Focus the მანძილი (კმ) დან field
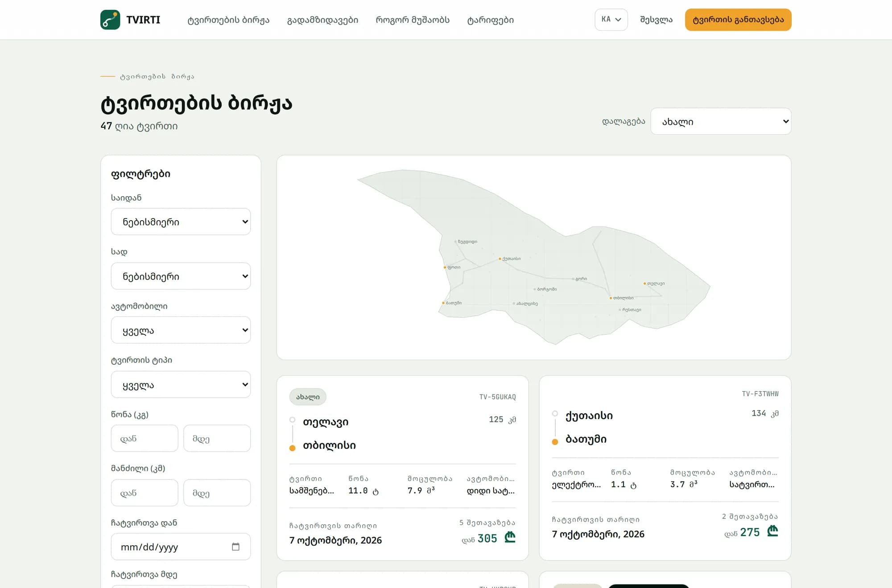The width and height of the screenshot is (892, 588). (145, 493)
